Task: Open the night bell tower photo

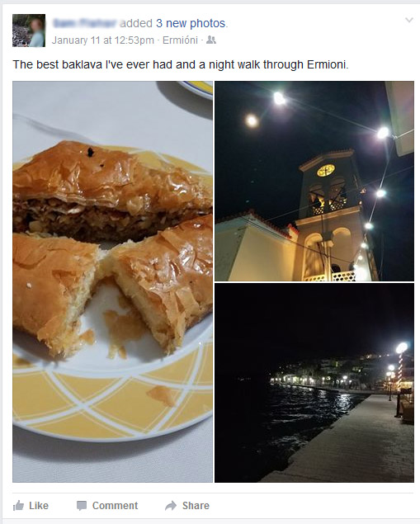Action: (x=314, y=181)
